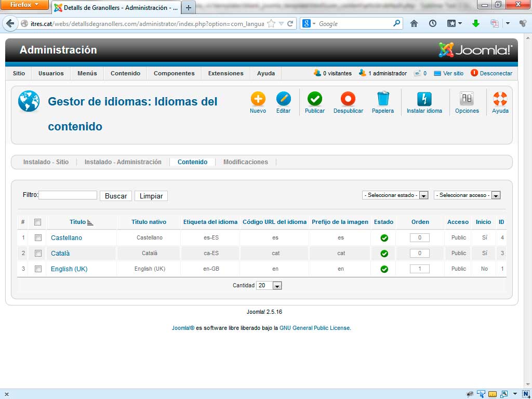Image resolution: width=532 pixels, height=399 pixels.
Task: Open the Firefox menu button
Action: 24,5
